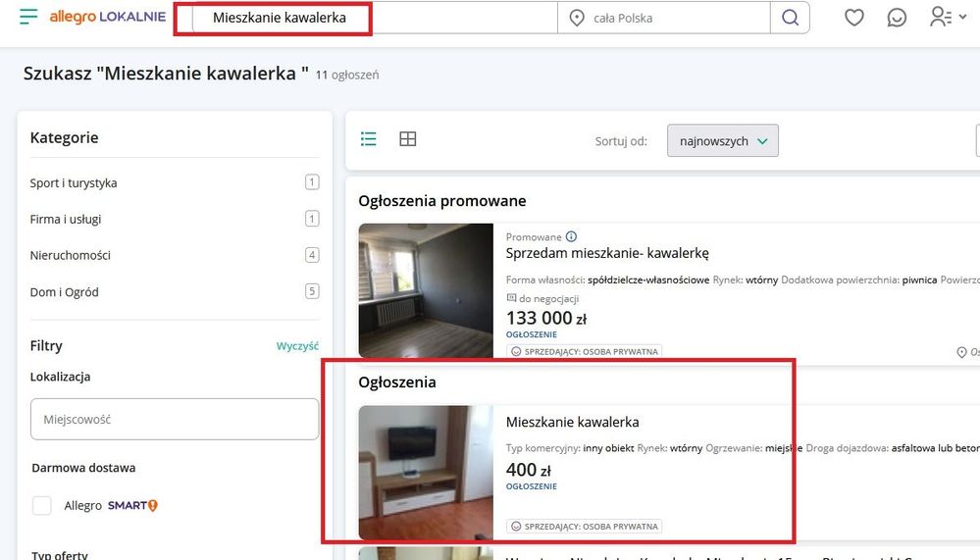Open the 'Sortuj od: najnowszych' dropdown

[723, 140]
